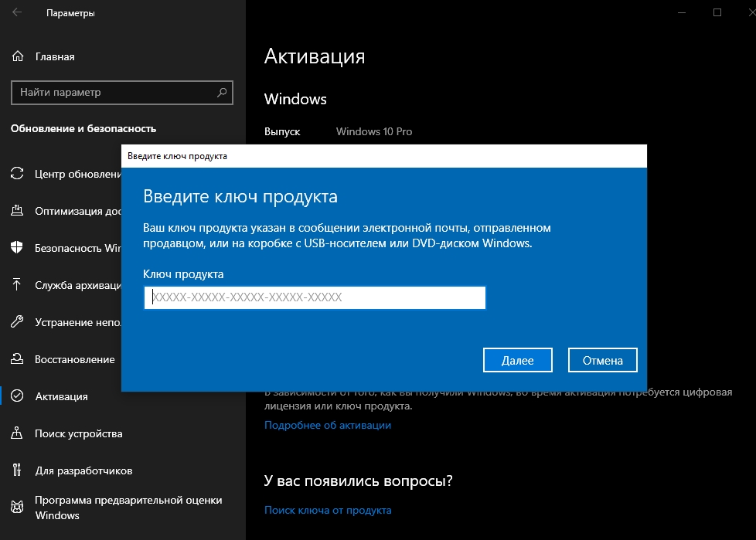Select the Insider Program cat icon
The width and height of the screenshot is (756, 540).
pos(17,508)
